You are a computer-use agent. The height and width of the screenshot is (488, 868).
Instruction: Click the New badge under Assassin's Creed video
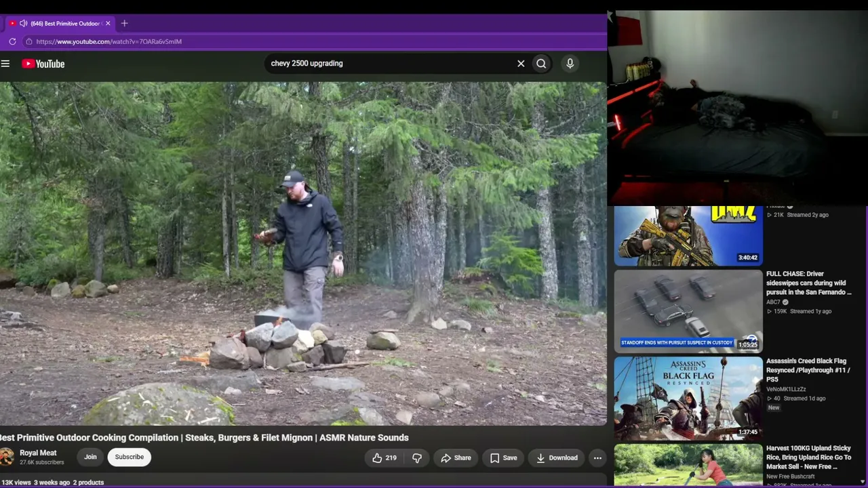(x=774, y=408)
